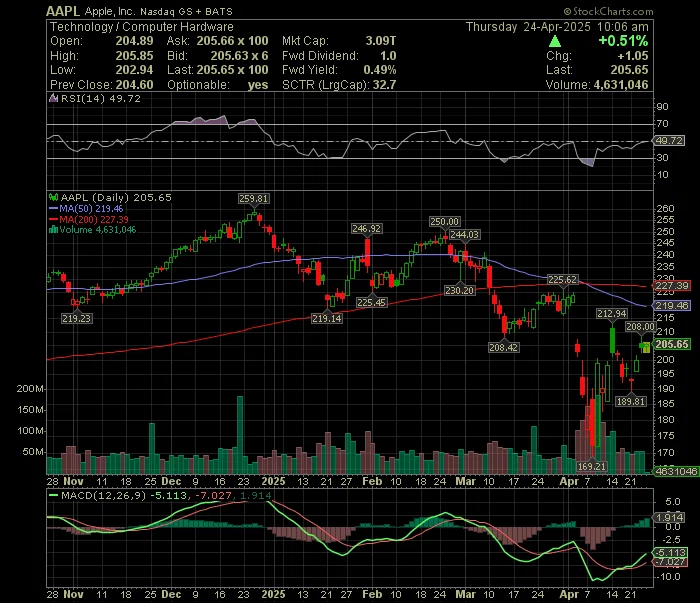This screenshot has width=700, height=603.
Task: Click the 'MA(200) 227.39' legend text
Action: (x=94, y=220)
